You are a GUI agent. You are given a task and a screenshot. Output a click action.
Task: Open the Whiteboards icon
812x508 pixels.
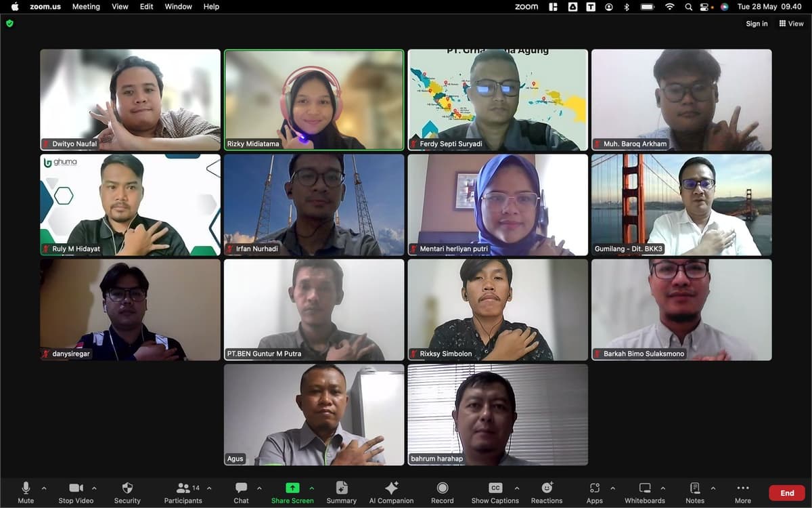[x=645, y=488]
